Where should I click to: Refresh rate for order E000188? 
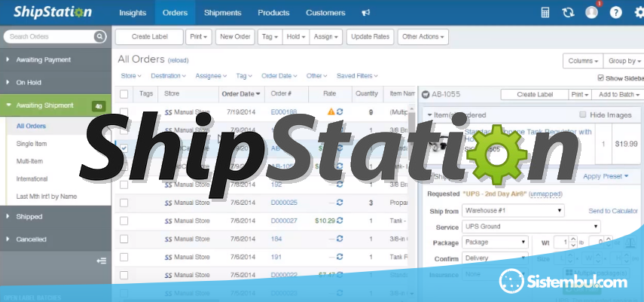[x=340, y=111]
